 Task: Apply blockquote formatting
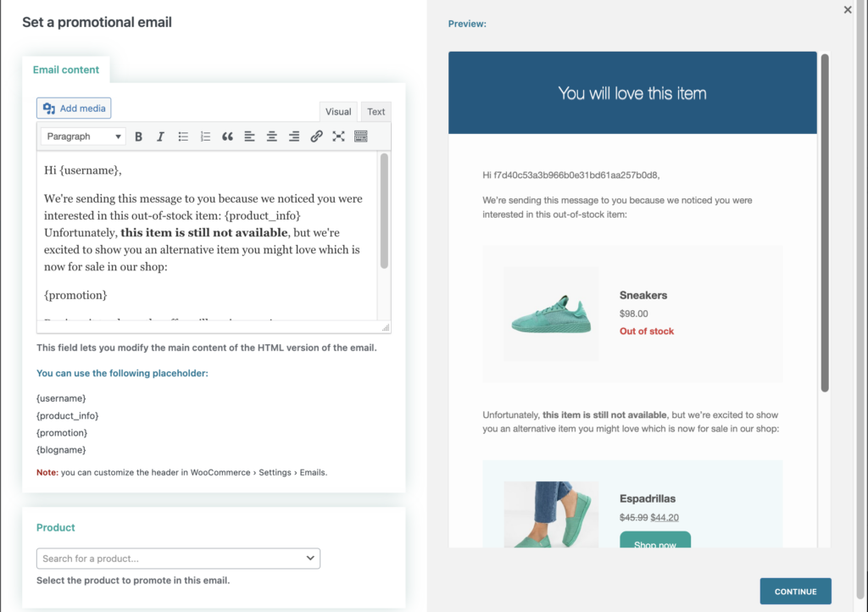[x=227, y=136]
